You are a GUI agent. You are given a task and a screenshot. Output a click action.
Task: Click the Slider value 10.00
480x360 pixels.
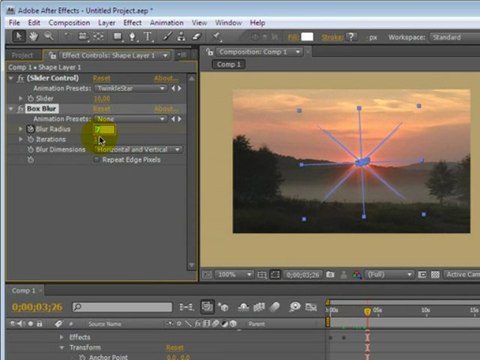[x=102, y=99]
